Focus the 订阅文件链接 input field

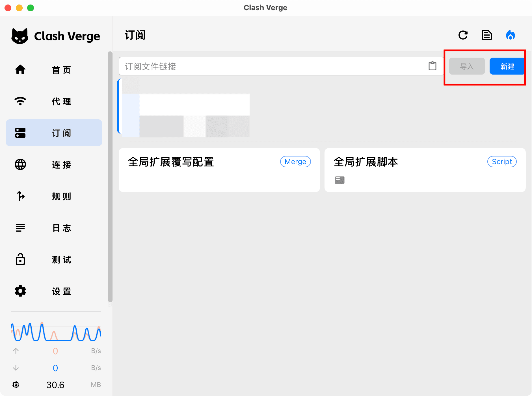[281, 66]
